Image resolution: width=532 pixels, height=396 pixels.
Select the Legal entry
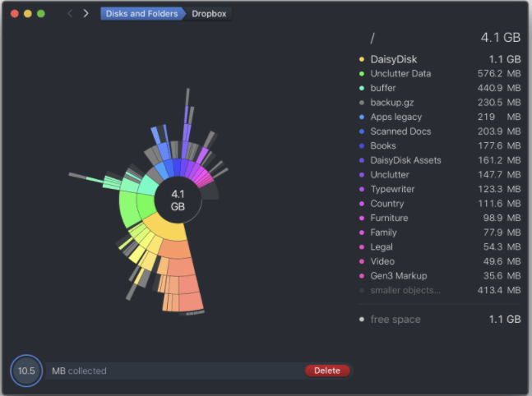[x=440, y=246]
